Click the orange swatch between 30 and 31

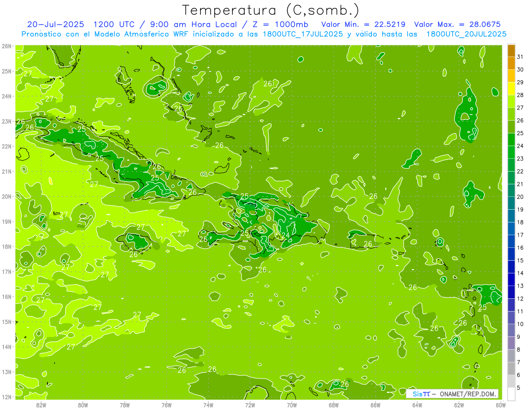[511, 63]
